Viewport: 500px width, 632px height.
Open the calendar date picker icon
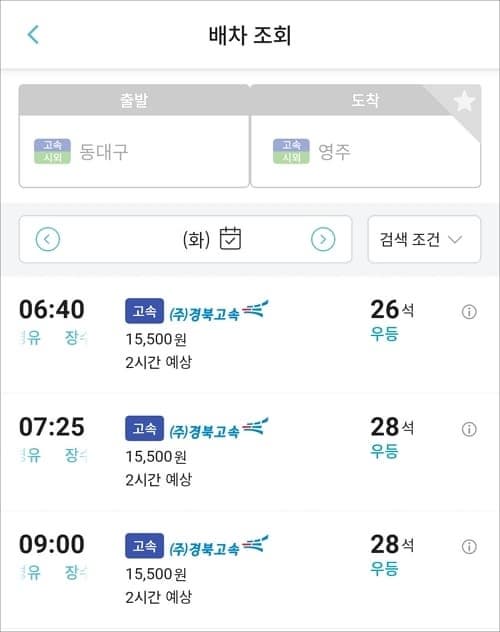pos(230,239)
